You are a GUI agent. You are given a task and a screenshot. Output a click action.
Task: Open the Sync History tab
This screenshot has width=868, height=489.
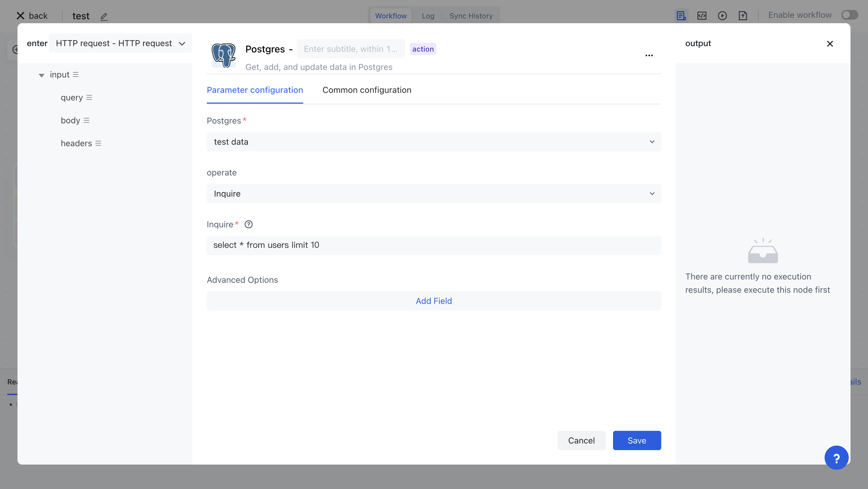click(471, 16)
